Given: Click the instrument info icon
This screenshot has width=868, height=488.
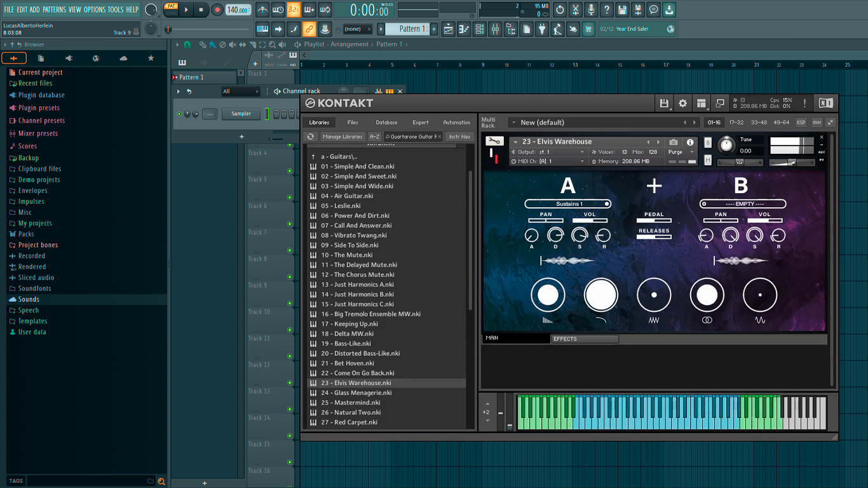Looking at the screenshot, I should [x=690, y=142].
